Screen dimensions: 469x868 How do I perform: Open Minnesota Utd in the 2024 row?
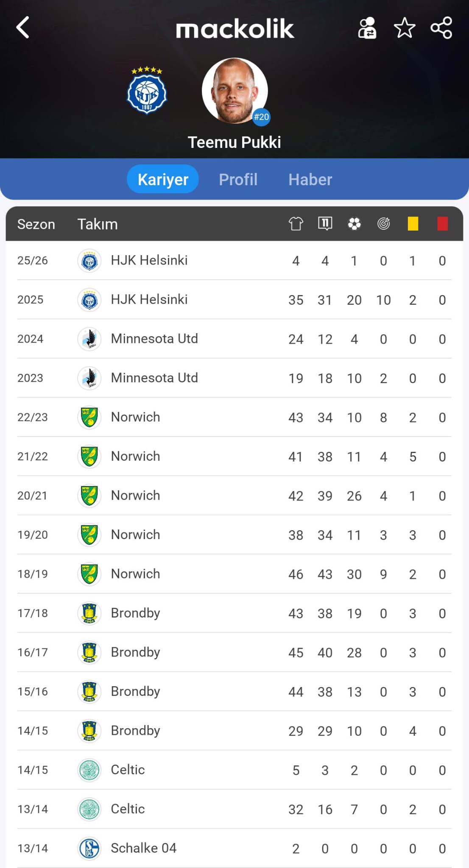click(154, 339)
